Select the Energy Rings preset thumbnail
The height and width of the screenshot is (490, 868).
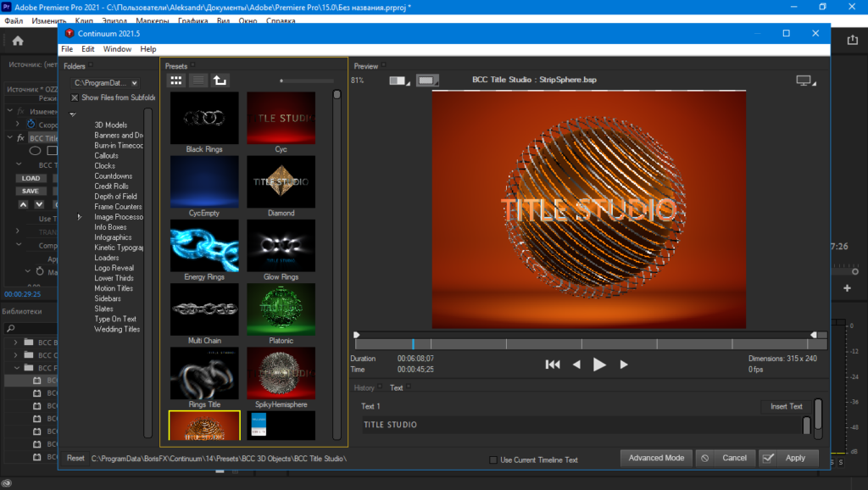pos(204,246)
